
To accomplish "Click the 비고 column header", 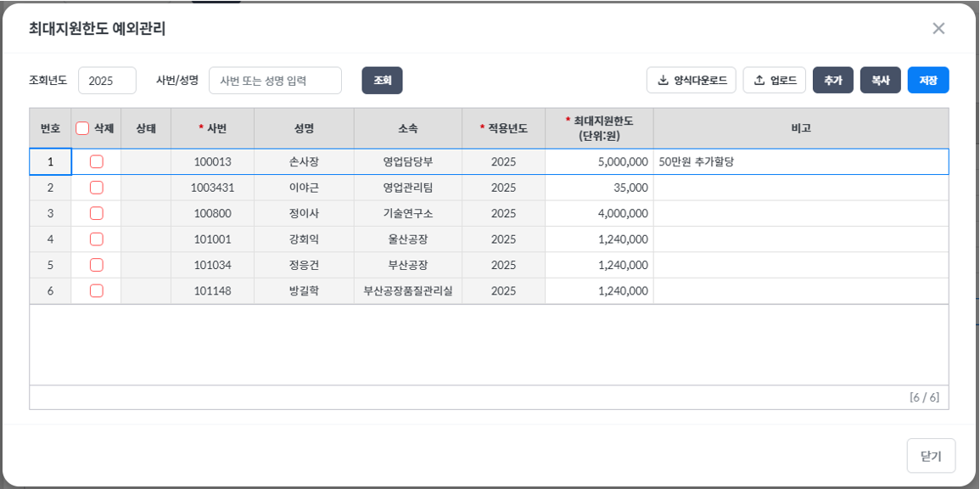I will (801, 128).
